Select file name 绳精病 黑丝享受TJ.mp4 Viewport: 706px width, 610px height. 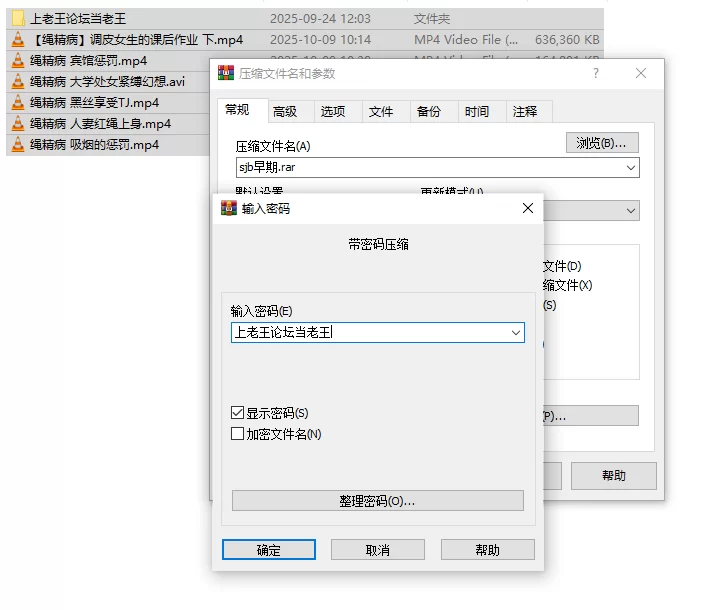point(95,103)
